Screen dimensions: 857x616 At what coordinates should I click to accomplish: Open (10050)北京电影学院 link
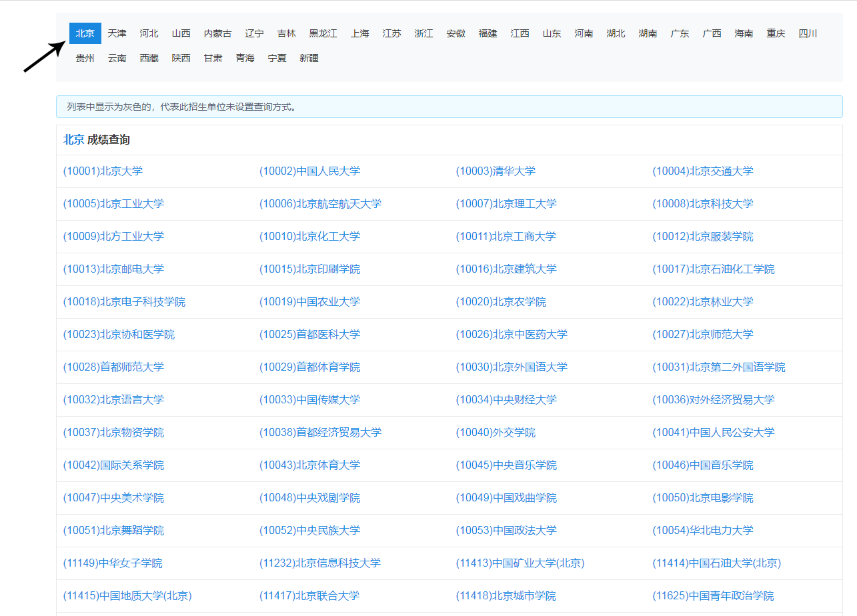point(703,498)
